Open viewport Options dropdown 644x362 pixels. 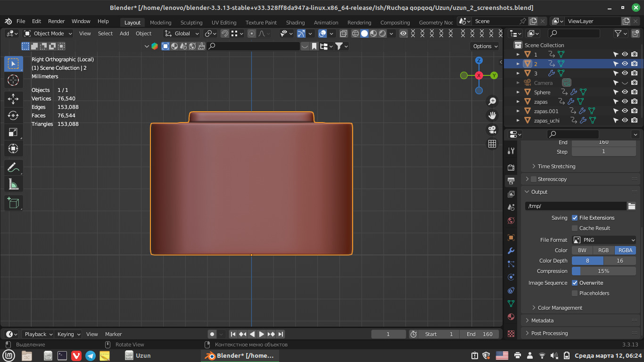click(x=485, y=46)
